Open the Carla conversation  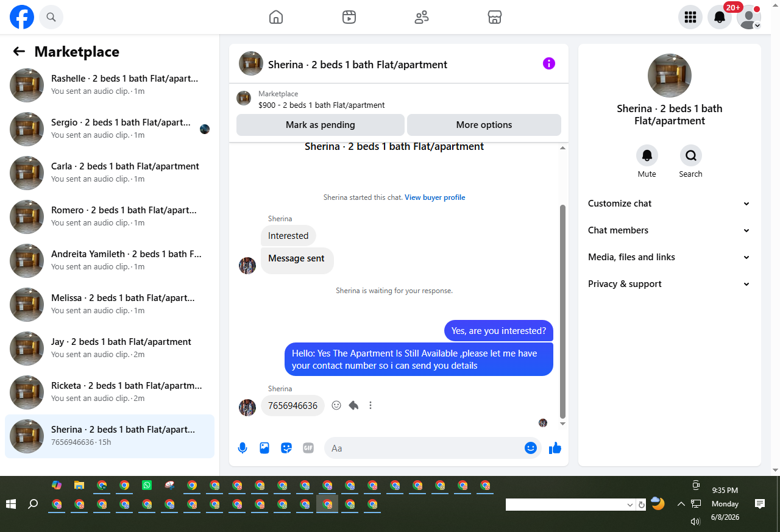110,173
